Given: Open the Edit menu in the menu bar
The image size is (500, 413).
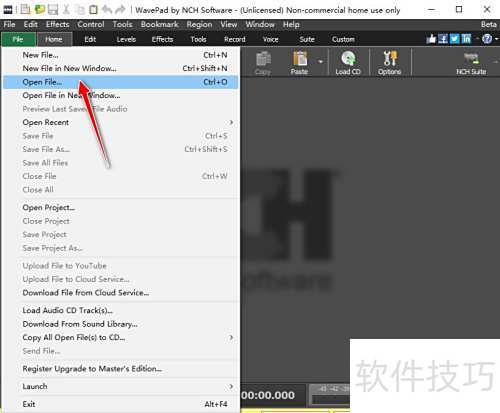Looking at the screenshot, I should pyautogui.click(x=30, y=24).
